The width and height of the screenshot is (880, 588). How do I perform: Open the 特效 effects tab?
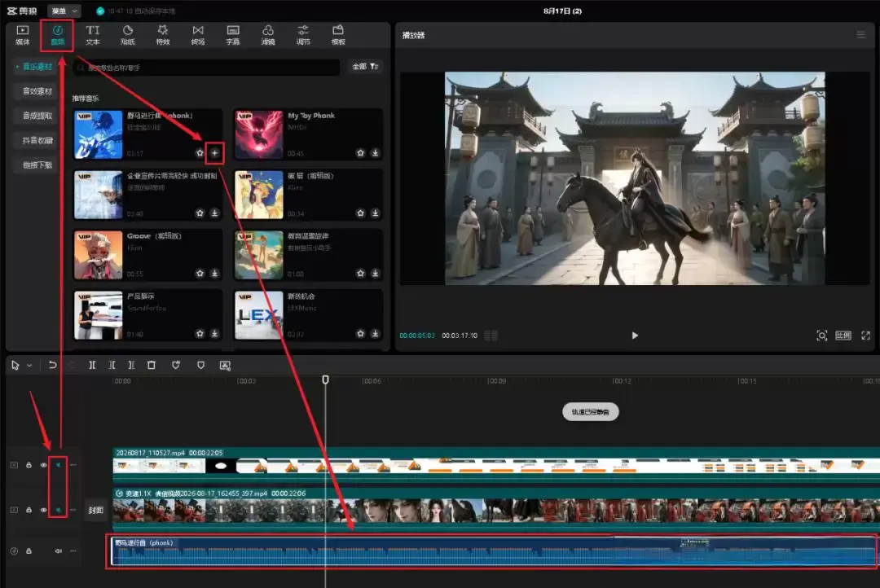pos(163,35)
